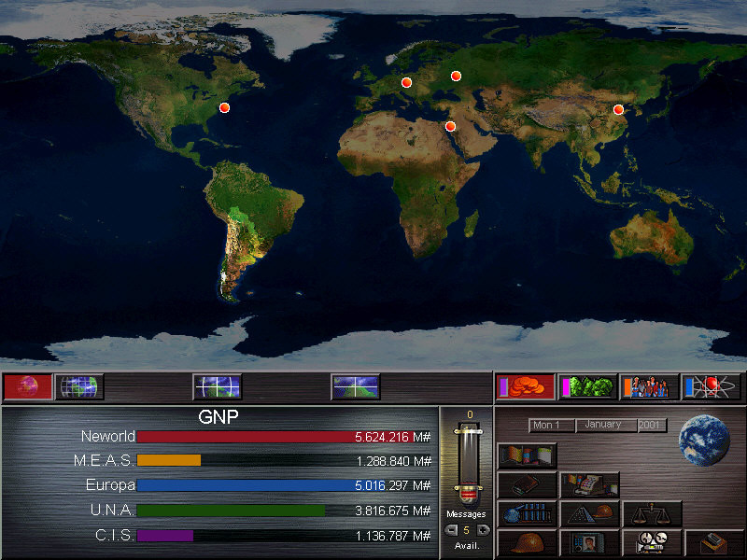Image resolution: width=747 pixels, height=560 pixels.
Task: Click the '1.288.840 M#' value
Action: 393,461
